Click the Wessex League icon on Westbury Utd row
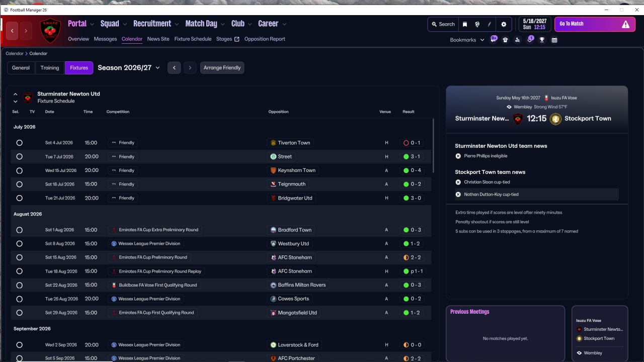644x362 pixels. coord(114,244)
